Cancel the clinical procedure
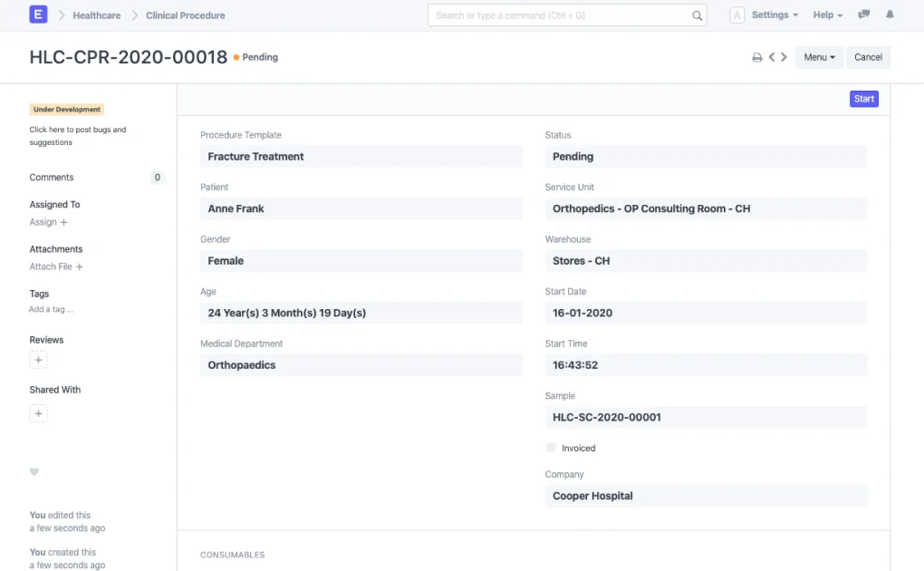Image resolution: width=924 pixels, height=571 pixels. point(868,56)
